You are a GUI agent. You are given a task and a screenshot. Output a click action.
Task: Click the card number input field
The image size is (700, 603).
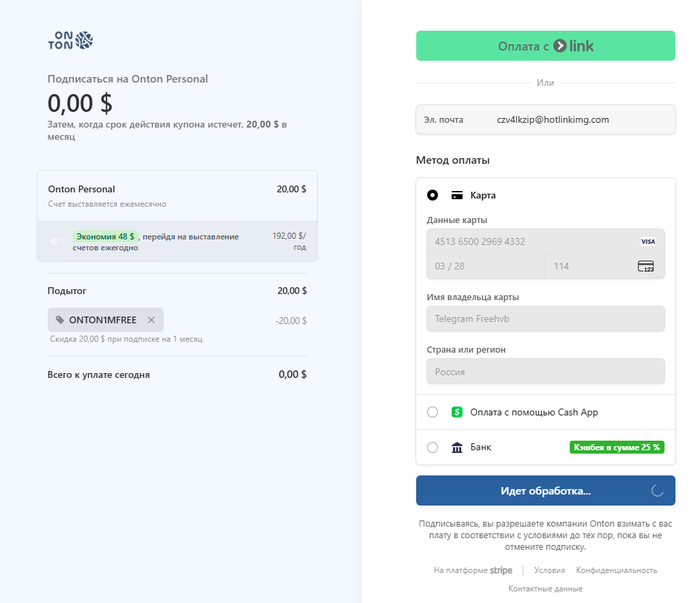[530, 242]
